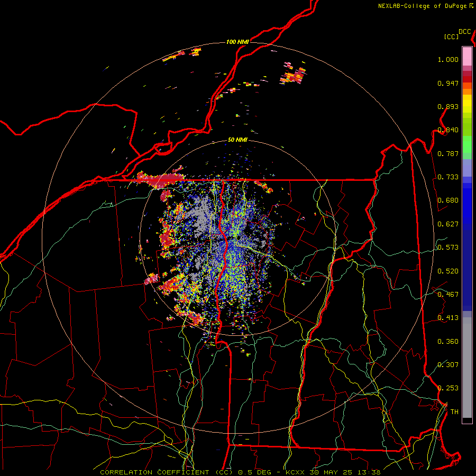Click the 1.000 value on color scale
The image size is (476, 476).
click(448, 59)
